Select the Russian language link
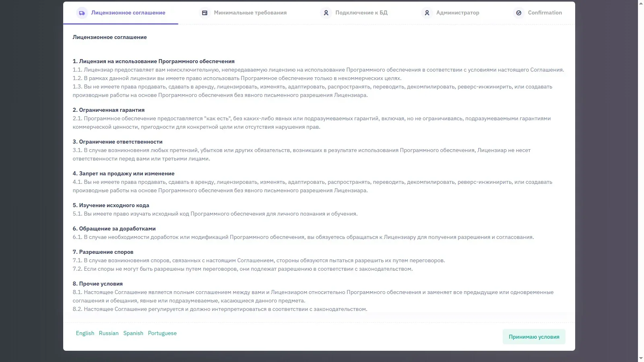The width and height of the screenshot is (644, 362). point(109,333)
